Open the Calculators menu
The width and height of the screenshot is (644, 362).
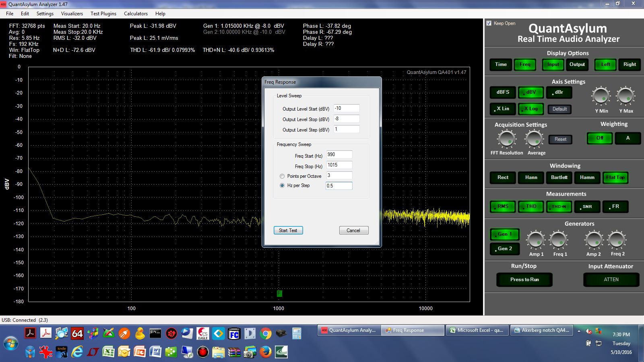pos(136,13)
